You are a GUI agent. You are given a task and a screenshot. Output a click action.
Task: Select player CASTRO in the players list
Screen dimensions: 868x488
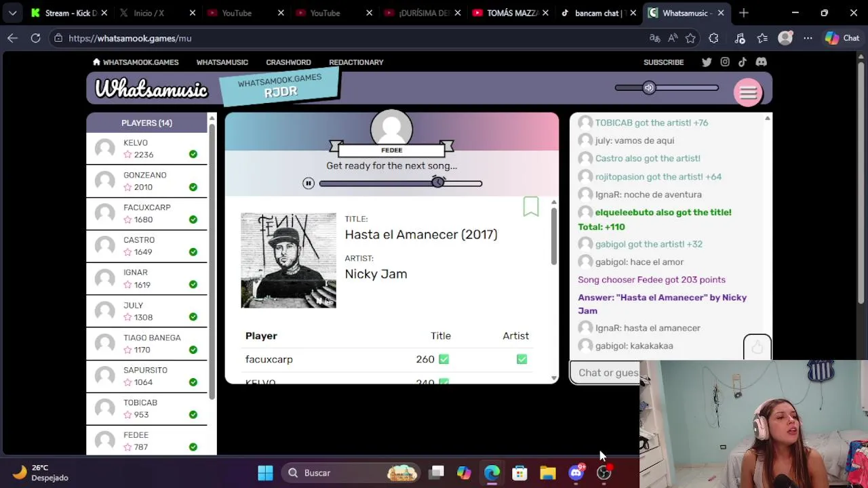point(146,246)
